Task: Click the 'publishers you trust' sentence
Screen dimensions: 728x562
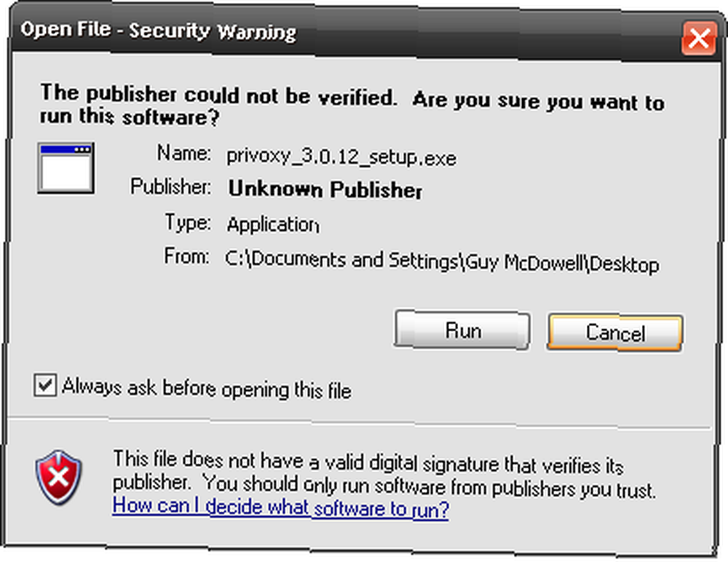Action: coord(384,486)
